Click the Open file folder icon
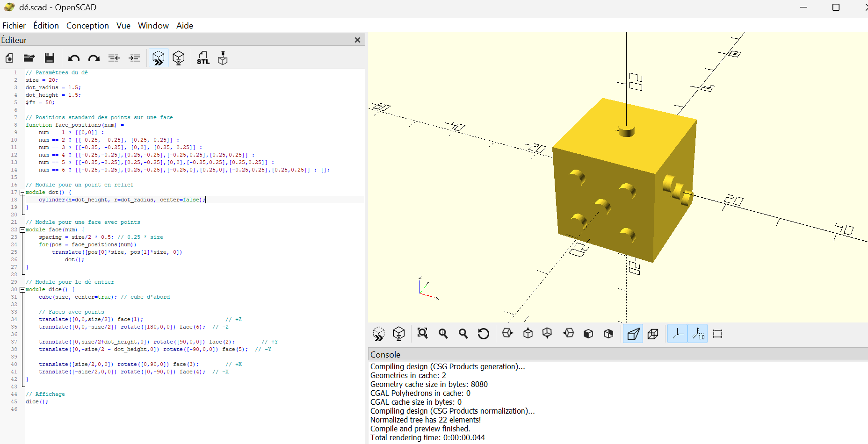 (29, 58)
